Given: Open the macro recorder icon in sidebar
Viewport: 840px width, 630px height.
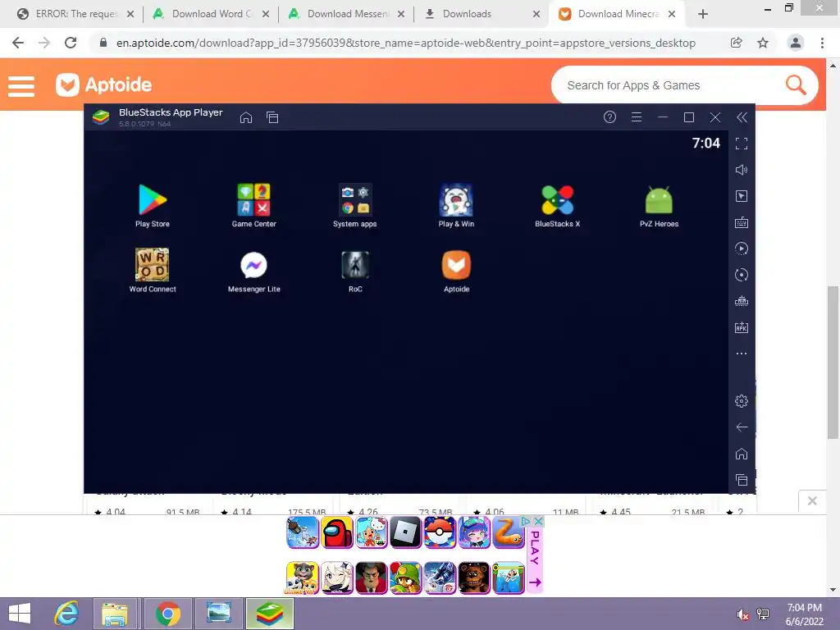Looking at the screenshot, I should 742,301.
